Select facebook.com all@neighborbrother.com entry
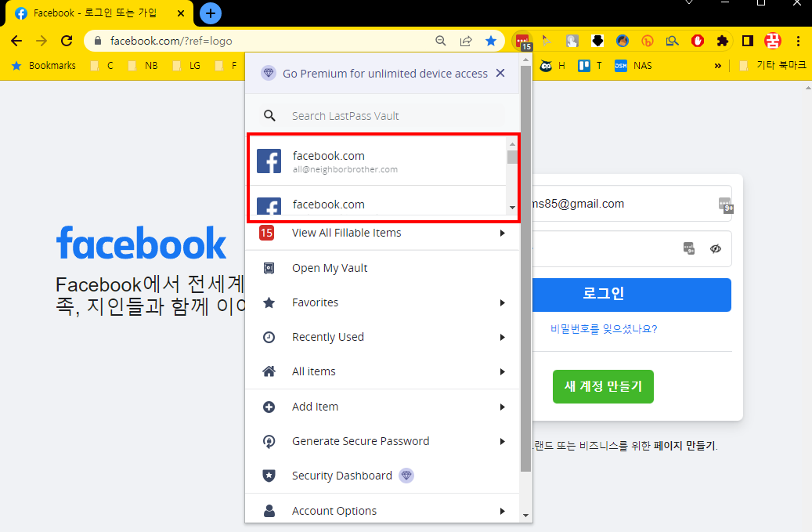812x532 pixels. click(x=378, y=161)
